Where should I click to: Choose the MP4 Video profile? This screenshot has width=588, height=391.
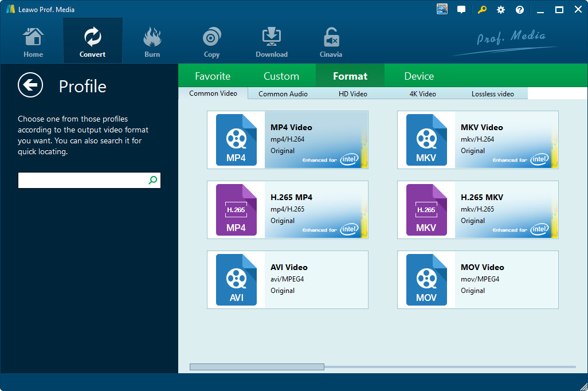[288, 140]
